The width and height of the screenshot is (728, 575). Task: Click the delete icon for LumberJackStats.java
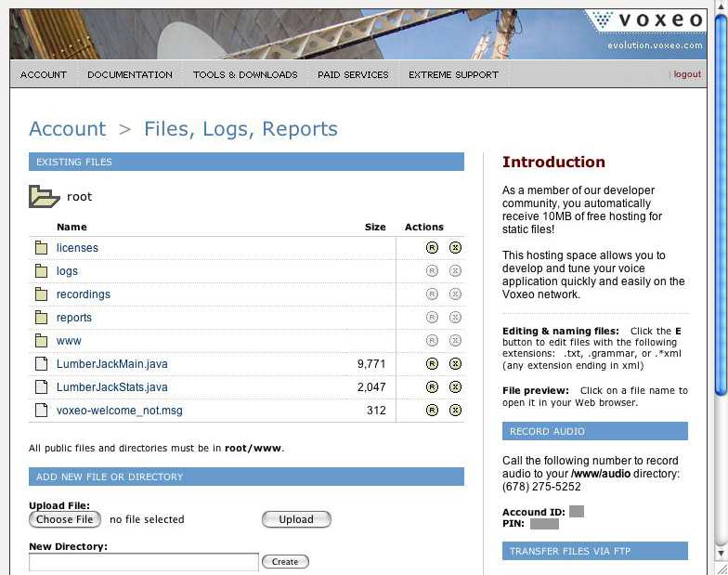[x=455, y=386]
